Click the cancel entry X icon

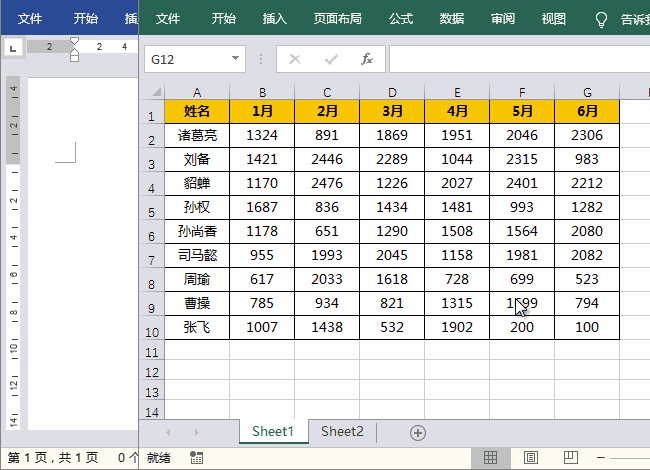tap(295, 59)
